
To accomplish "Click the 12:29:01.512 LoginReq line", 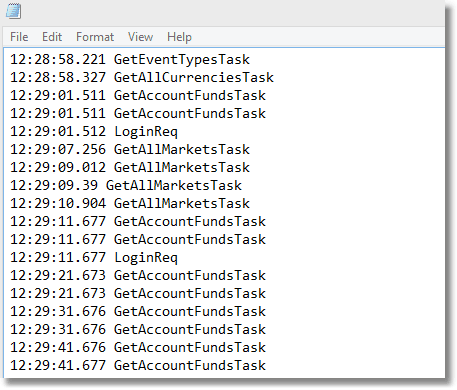I will 94,132.
